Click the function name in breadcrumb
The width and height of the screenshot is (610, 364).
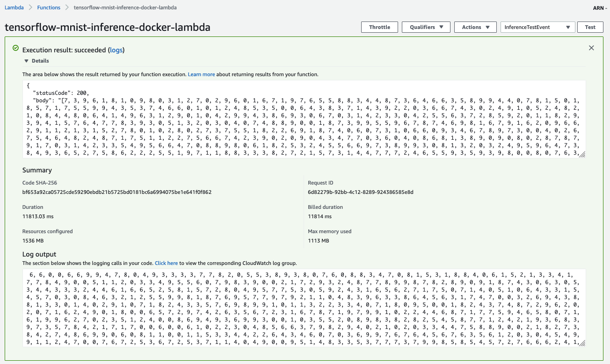[x=125, y=7]
